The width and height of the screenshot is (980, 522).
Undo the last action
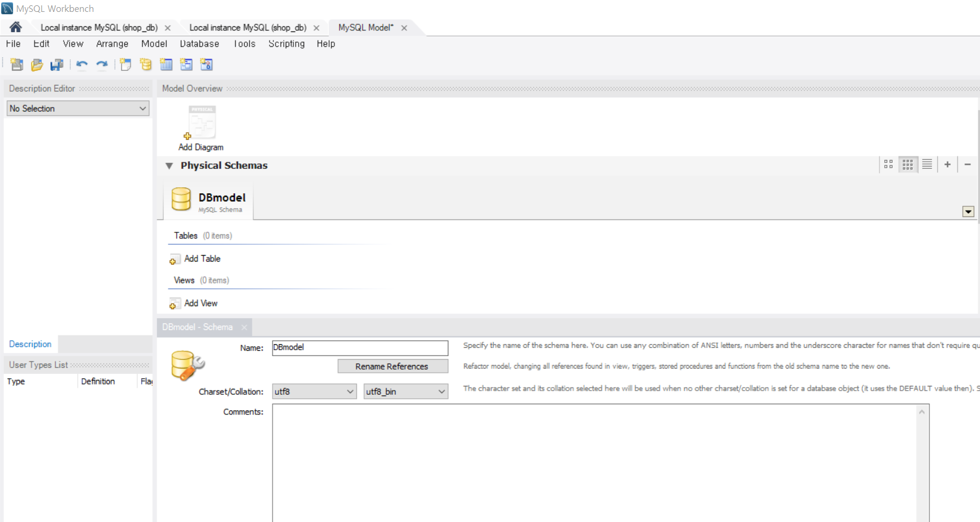click(x=82, y=65)
